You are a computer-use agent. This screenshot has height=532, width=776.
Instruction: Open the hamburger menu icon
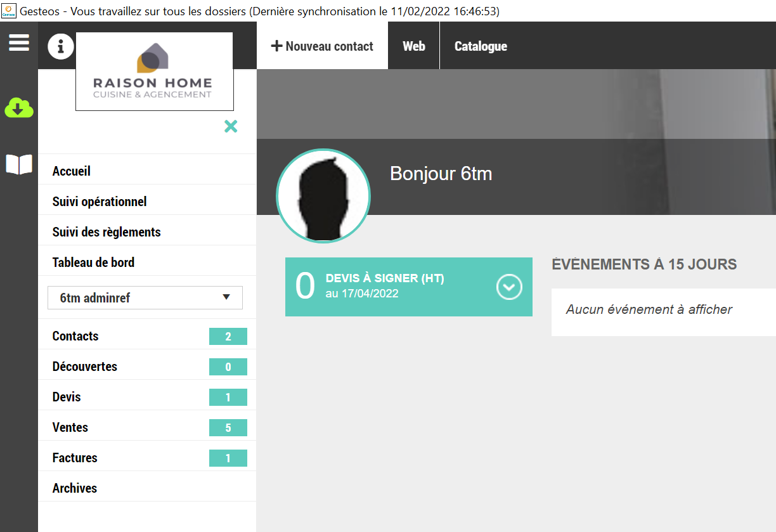pyautogui.click(x=19, y=43)
